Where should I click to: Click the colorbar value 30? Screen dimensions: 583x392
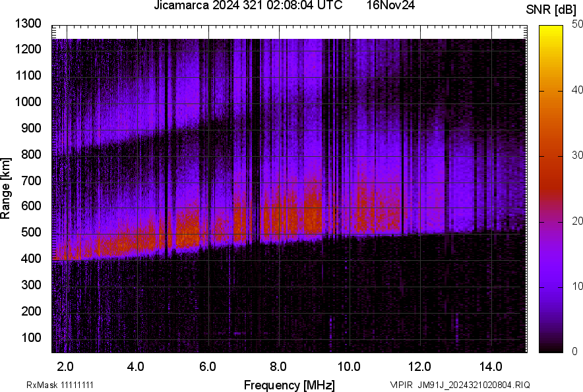(577, 155)
